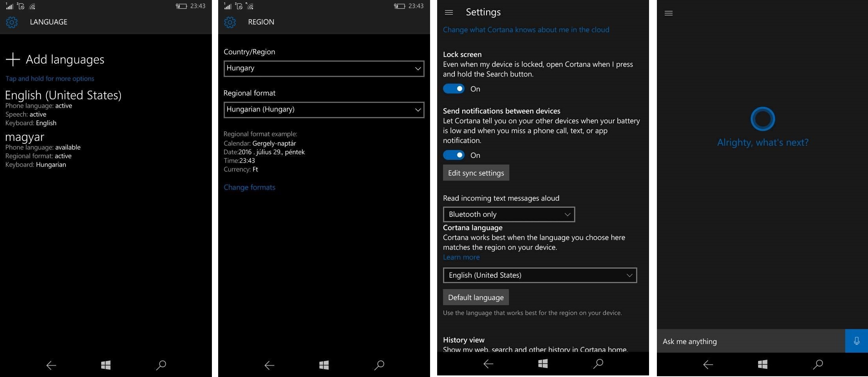Tap the battery icon on the LANGUAGE screen status bar
The width and height of the screenshot is (868, 377).
click(181, 6)
